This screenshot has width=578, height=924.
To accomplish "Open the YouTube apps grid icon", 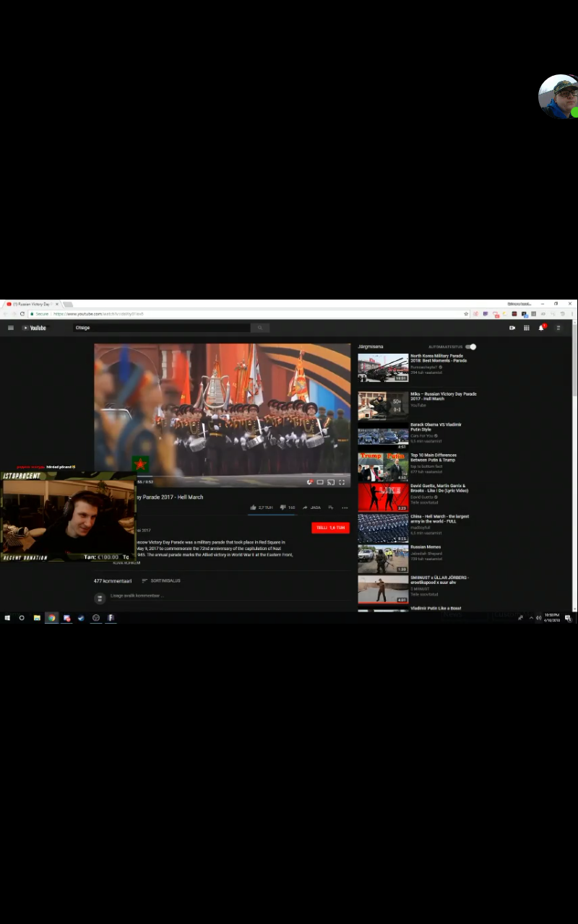I will tap(527, 328).
